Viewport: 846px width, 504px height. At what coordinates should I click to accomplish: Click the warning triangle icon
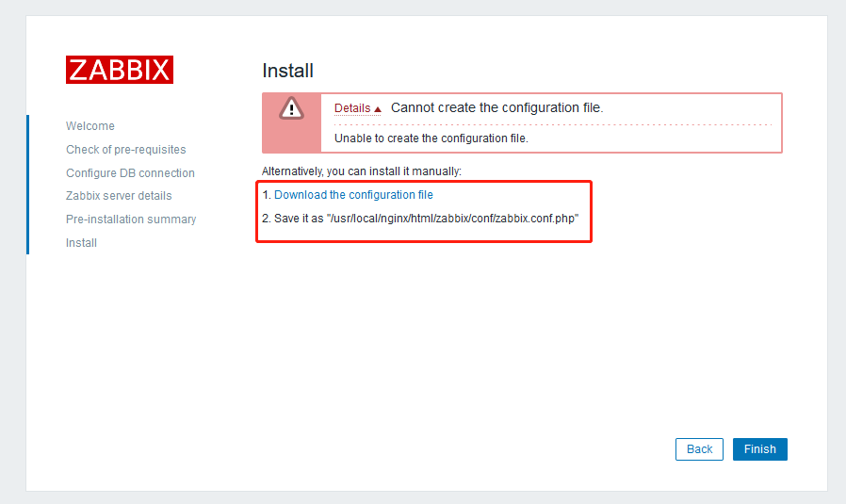(291, 108)
